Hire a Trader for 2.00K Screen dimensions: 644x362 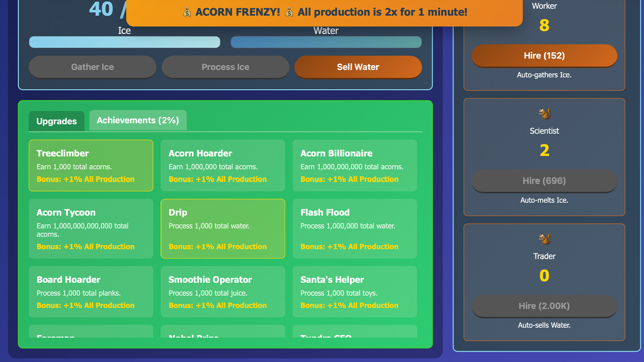(x=544, y=306)
